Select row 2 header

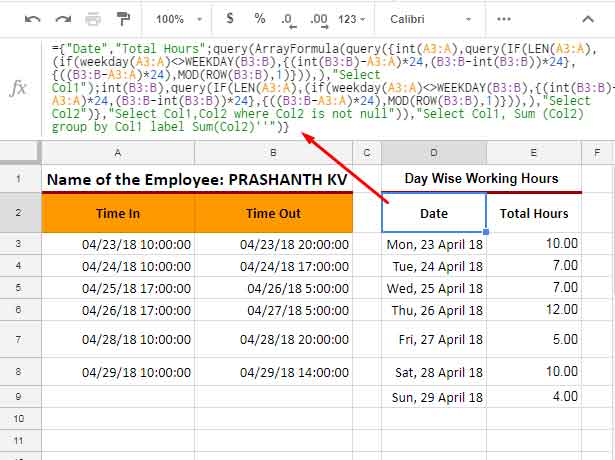[x=19, y=213]
